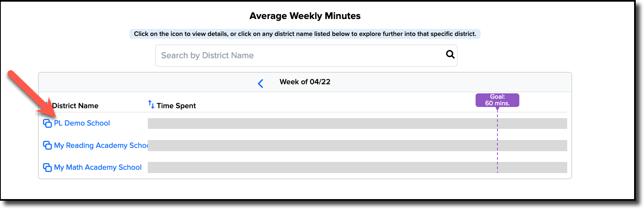
Task: Click the PL Demo School time bar
Action: coord(357,123)
